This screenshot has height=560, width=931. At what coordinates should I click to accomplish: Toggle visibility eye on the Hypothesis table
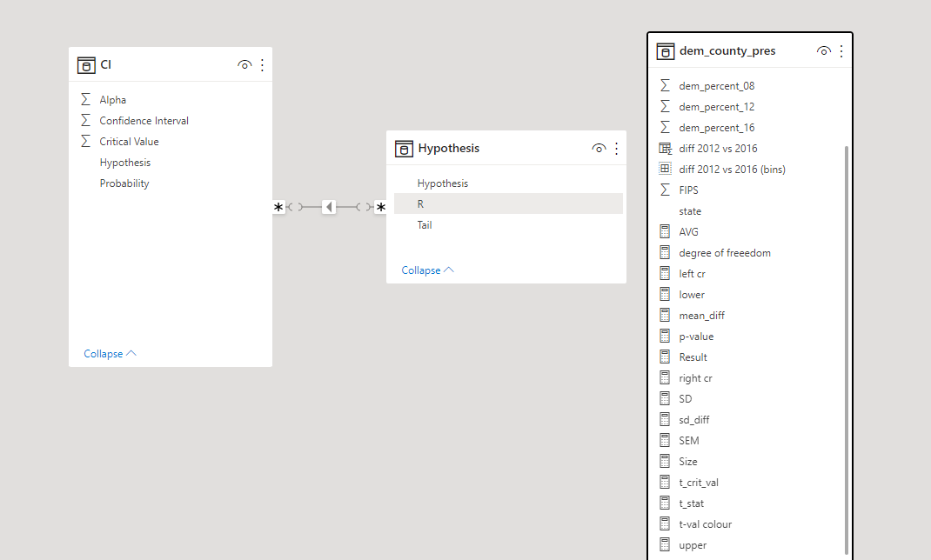599,148
